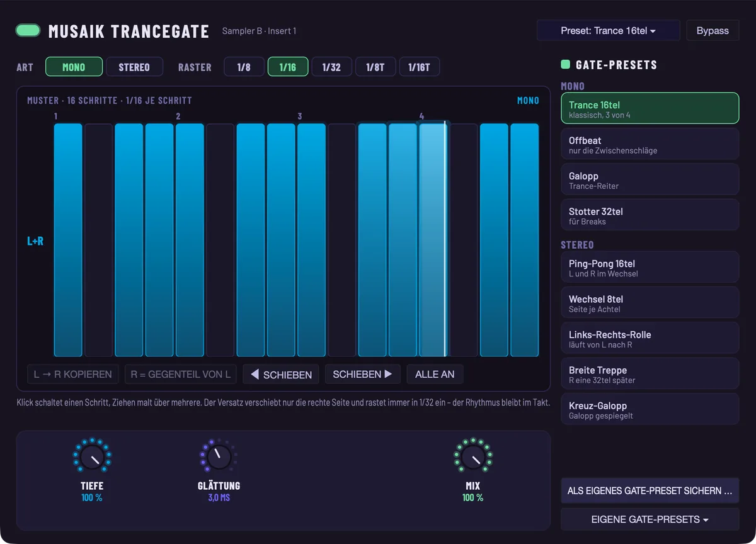Select the Galopp gate preset
This screenshot has width=756, height=544.
click(x=650, y=179)
